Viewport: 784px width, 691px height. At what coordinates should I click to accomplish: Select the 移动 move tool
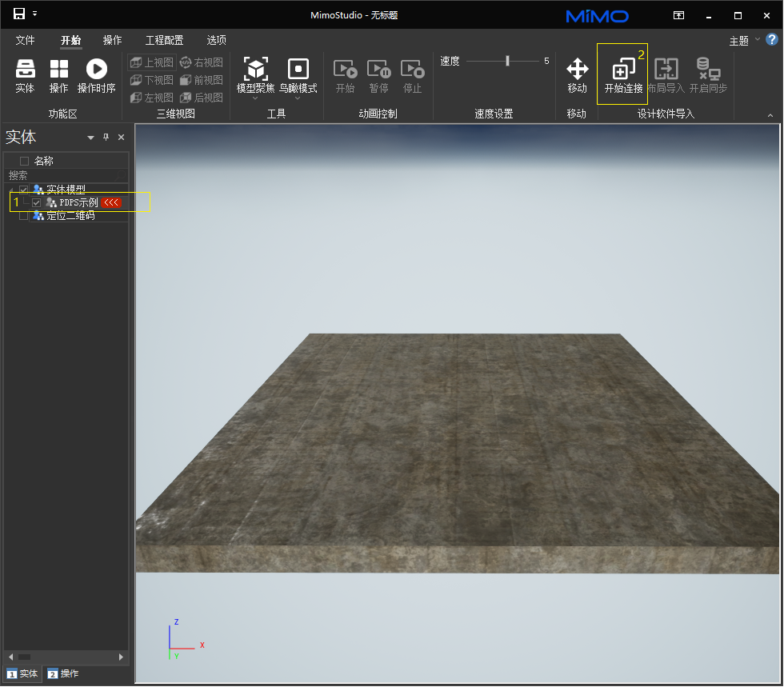[577, 70]
